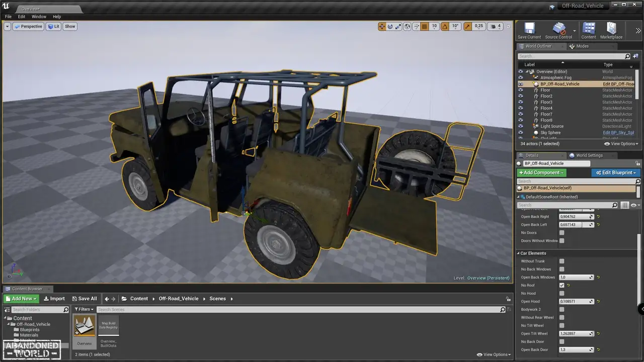Screen dimensions: 644x362
Task: Toggle grid snapping icon in viewport
Action: coord(424,27)
